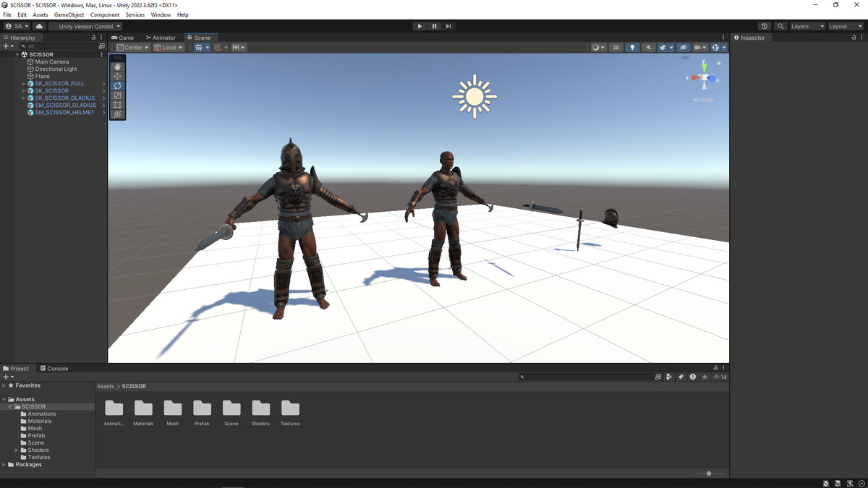868x488 pixels.
Task: Toggle scene audio
Action: point(649,48)
